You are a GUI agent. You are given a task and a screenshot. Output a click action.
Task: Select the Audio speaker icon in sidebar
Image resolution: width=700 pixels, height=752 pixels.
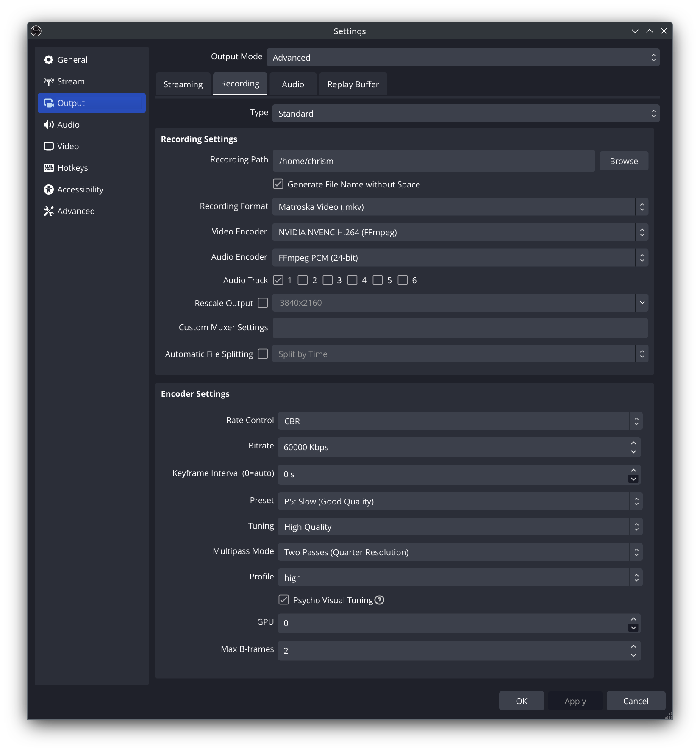pos(49,125)
